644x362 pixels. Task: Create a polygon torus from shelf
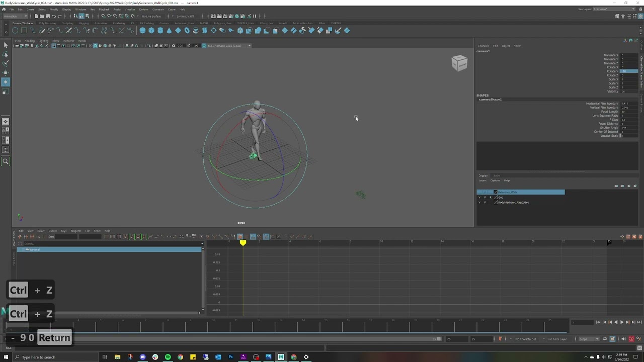187,31
